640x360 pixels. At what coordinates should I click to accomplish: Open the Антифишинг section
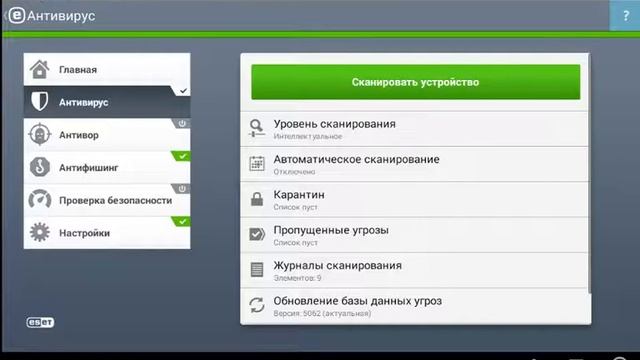pos(107,167)
